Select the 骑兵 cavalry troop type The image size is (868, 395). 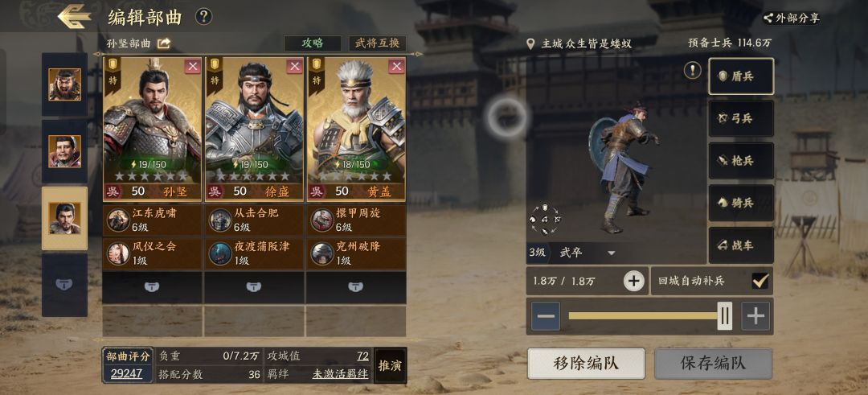click(741, 203)
